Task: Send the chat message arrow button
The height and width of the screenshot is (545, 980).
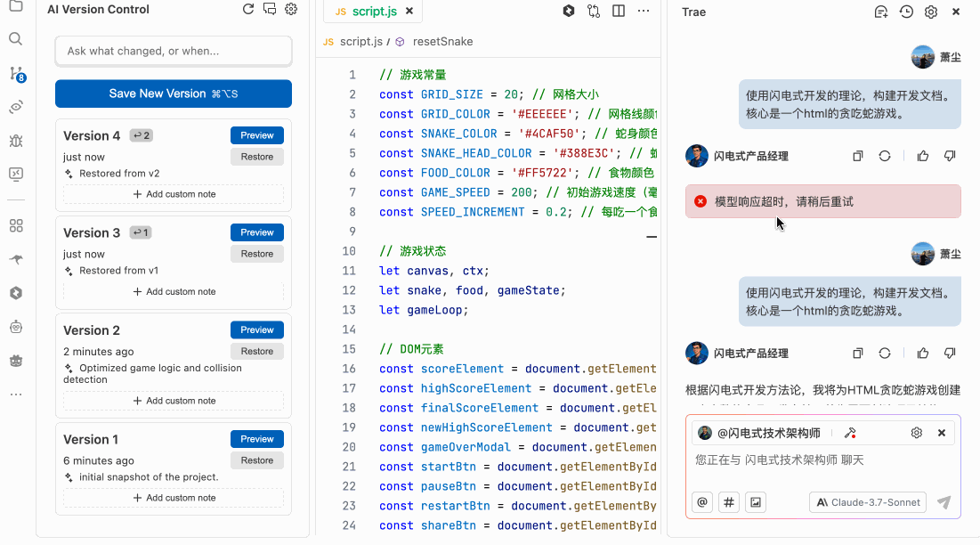Action: [944, 502]
